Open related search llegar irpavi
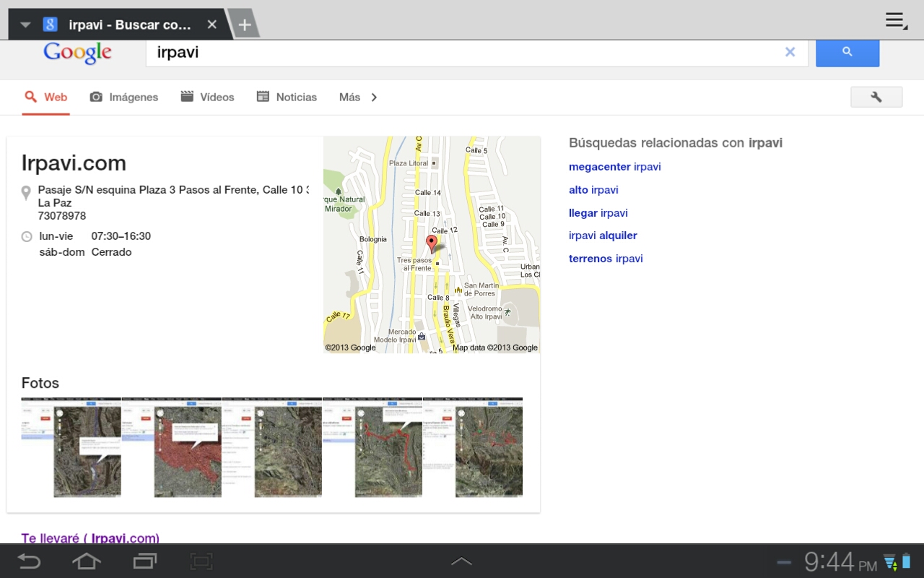This screenshot has width=924, height=578. tap(598, 213)
